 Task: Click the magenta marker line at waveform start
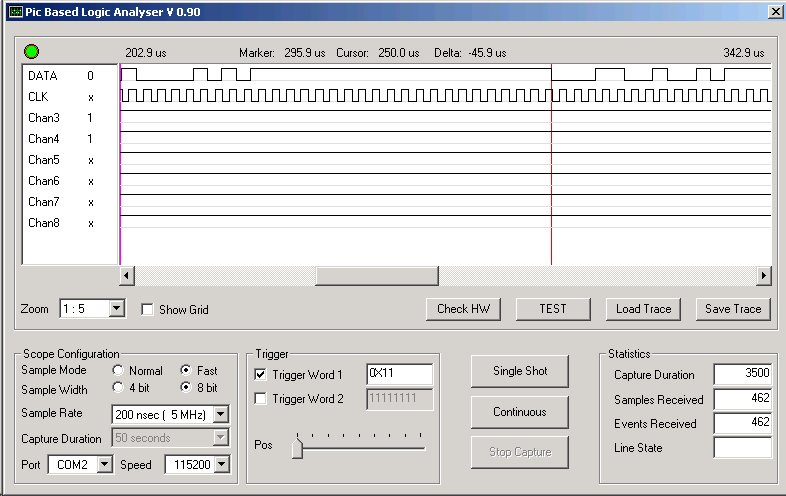click(120, 166)
